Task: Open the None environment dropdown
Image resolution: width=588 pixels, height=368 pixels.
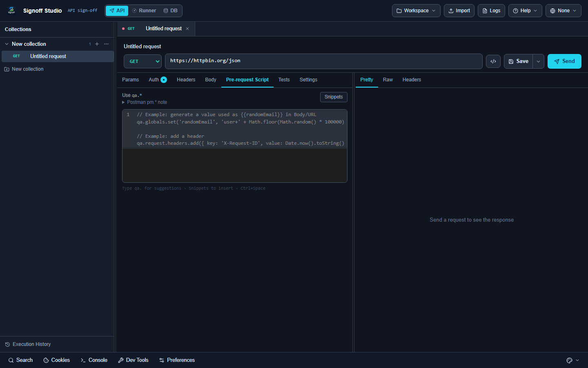Action: pyautogui.click(x=563, y=11)
